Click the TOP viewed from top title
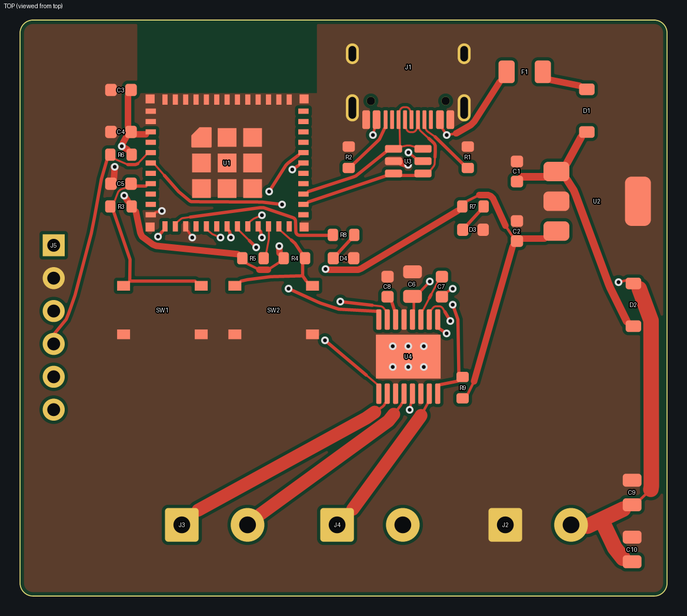The width and height of the screenshot is (687, 616). click(34, 6)
